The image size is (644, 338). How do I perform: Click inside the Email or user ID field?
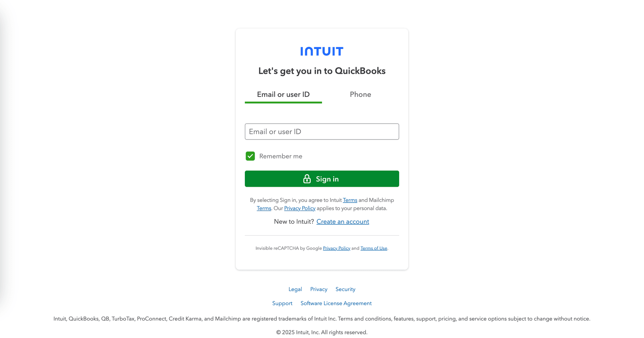click(x=321, y=131)
